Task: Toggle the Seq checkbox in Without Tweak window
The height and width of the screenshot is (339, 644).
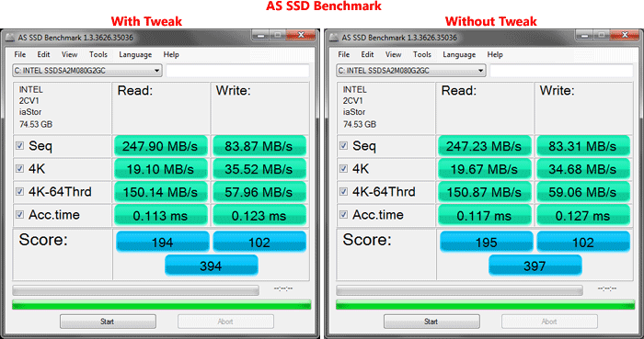Action: [x=343, y=145]
